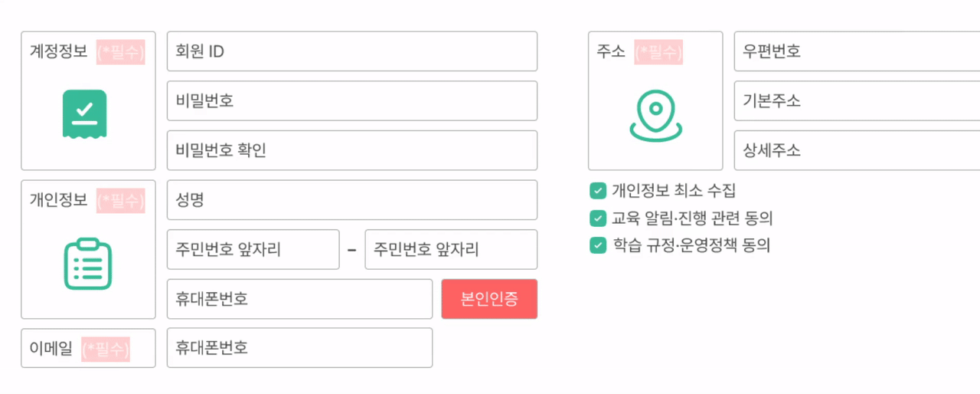This screenshot has height=394, width=980.
Task: Click the 휴대폰번호 field beside 본인인증
Action: (299, 299)
